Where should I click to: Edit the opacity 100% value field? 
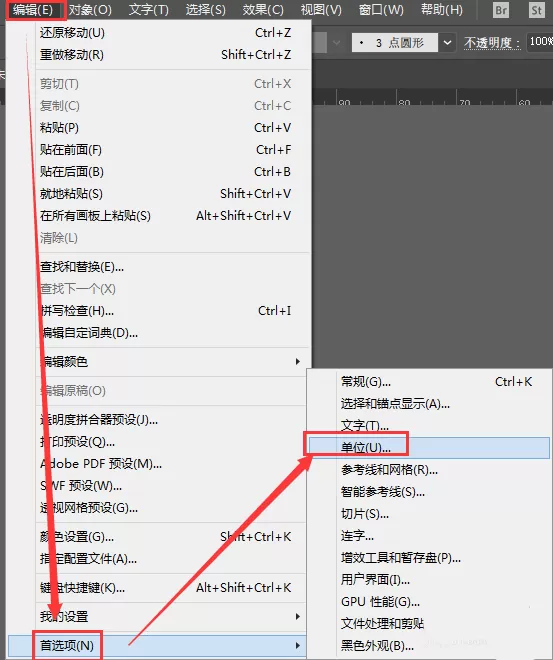(x=540, y=42)
